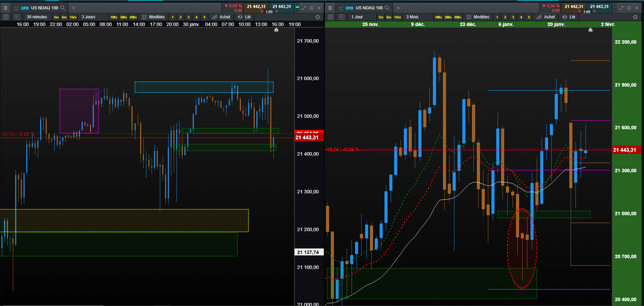Load template 3 on the 30 minutes chart
The width and height of the screenshot is (644, 306).
(x=189, y=17)
